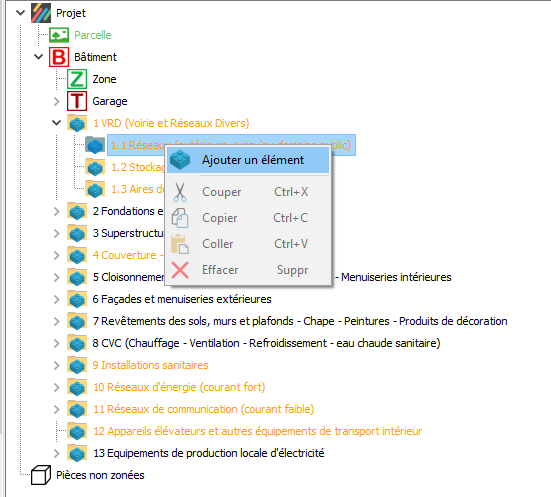Click the red B Bâtiment icon
551x497 pixels.
point(59,57)
